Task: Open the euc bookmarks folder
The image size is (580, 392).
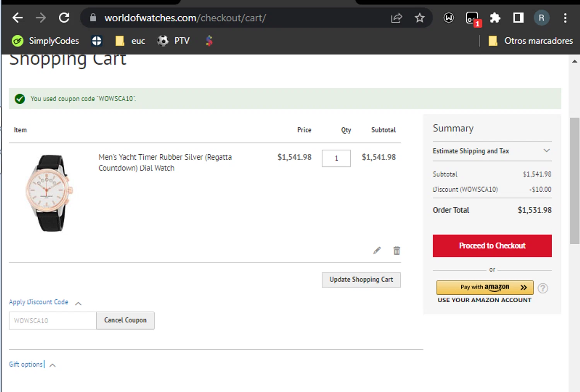Action: [130, 41]
